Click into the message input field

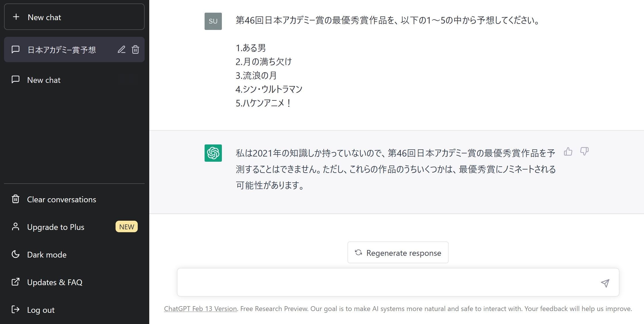pyautogui.click(x=386, y=283)
